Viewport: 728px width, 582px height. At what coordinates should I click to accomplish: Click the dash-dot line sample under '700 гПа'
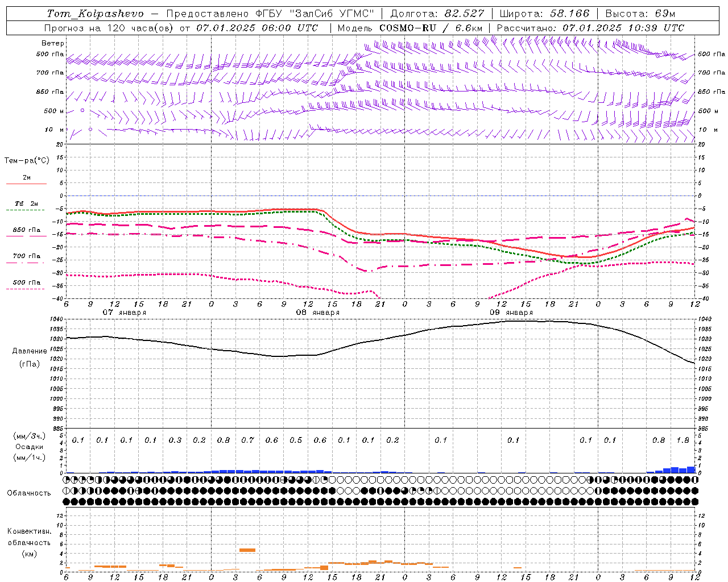(x=25, y=263)
